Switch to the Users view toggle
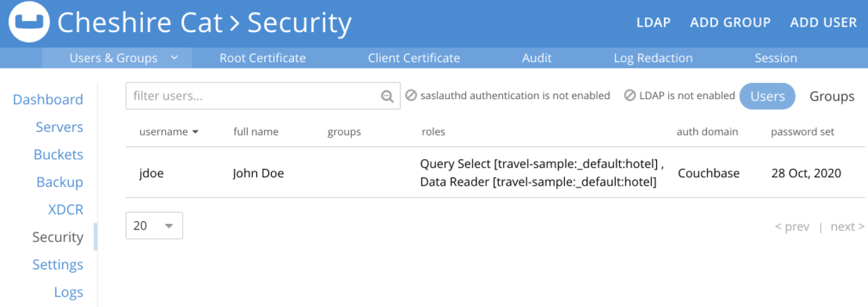 [768, 96]
